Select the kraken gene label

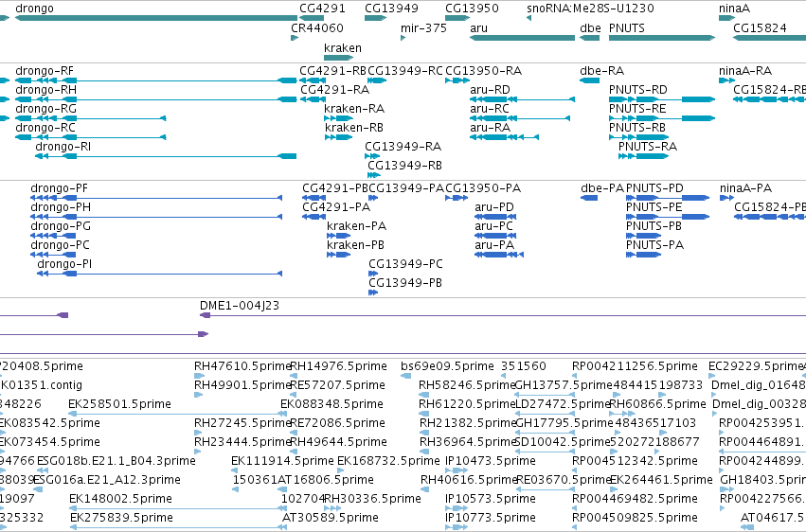343,47
